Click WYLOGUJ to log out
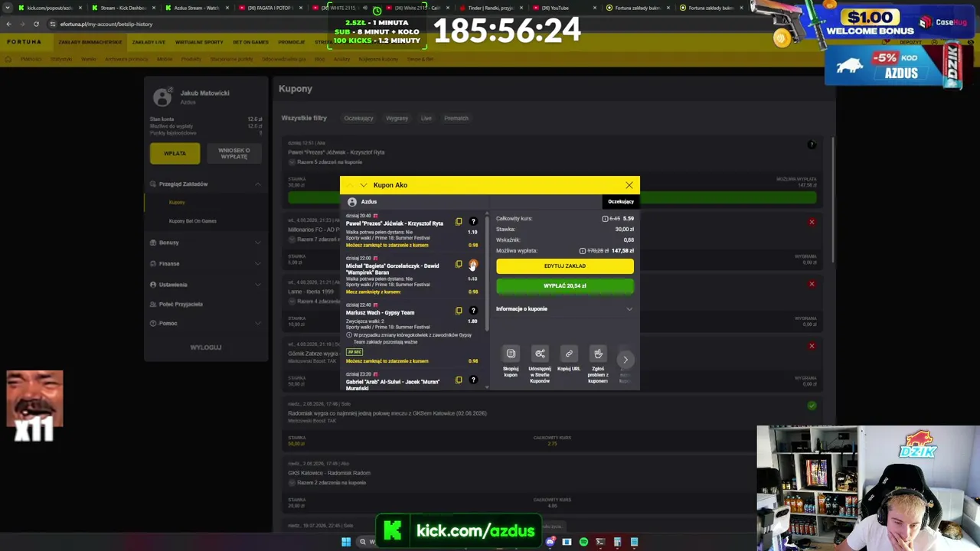 tap(206, 347)
